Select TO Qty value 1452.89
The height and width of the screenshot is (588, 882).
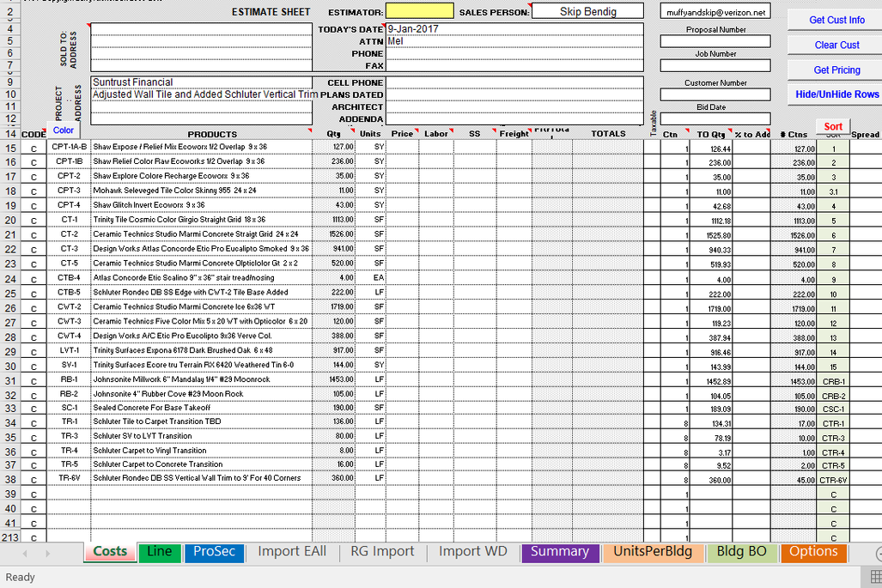[711, 382]
